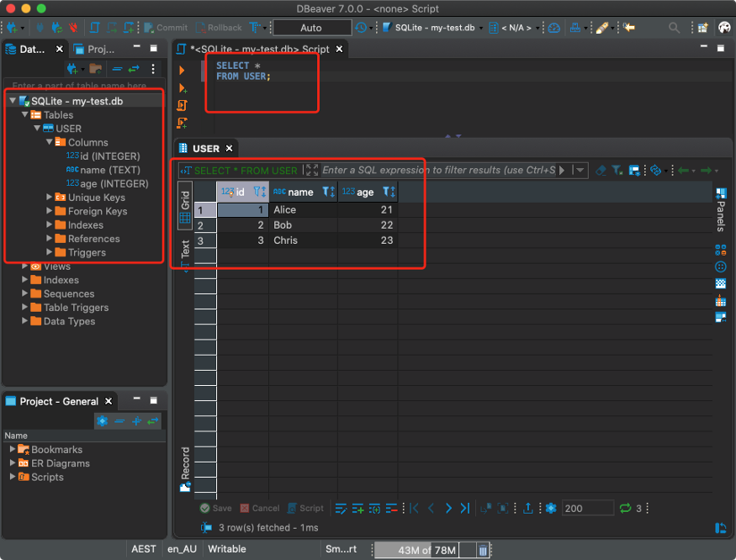This screenshot has width=736, height=560.
Task: Open the Auto transaction mode dropdown
Action: pyautogui.click(x=312, y=28)
